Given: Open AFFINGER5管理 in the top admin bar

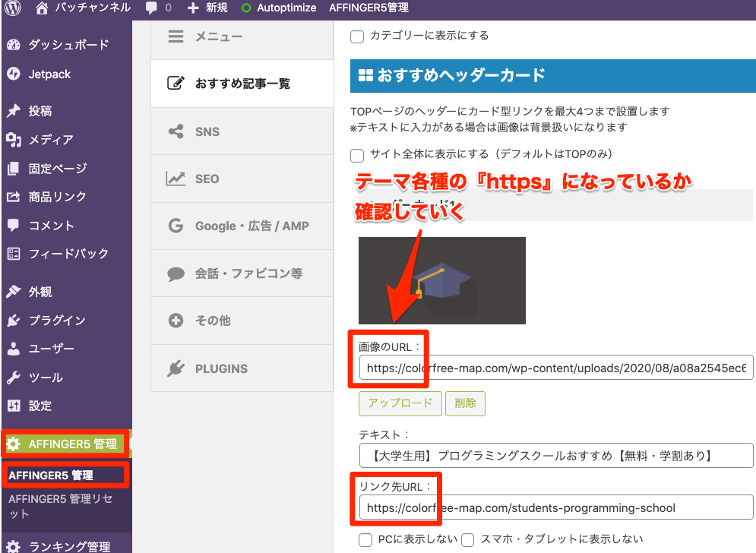Looking at the screenshot, I should click(x=369, y=8).
